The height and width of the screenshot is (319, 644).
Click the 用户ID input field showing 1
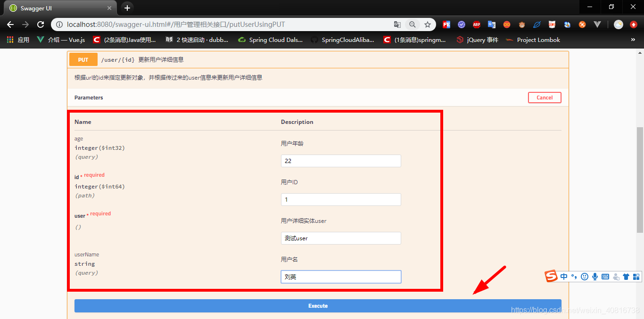point(341,199)
